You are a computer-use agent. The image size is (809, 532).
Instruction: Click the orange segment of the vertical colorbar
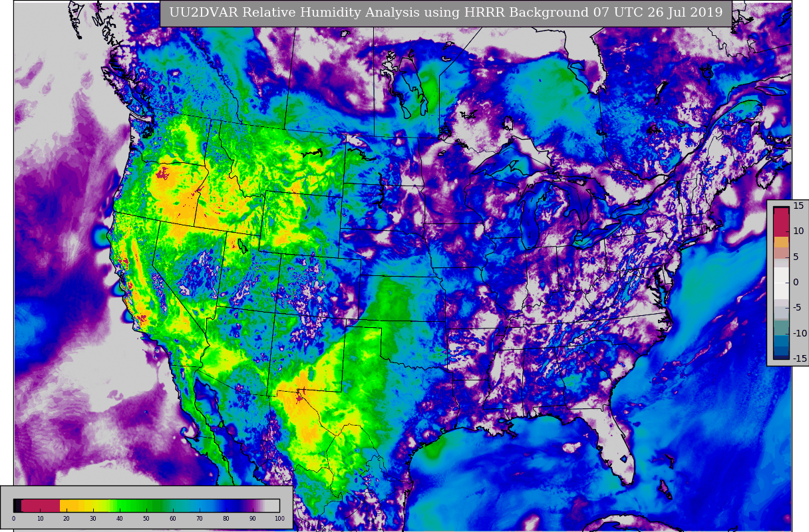tap(781, 242)
